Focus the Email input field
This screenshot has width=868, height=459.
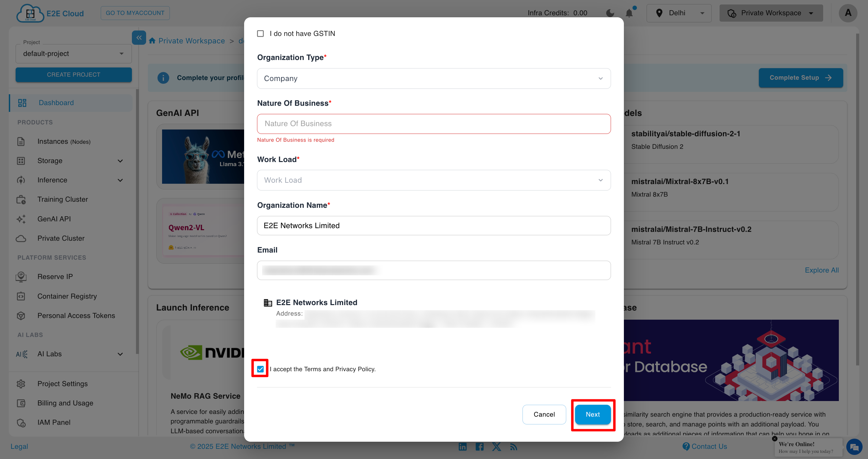[434, 270]
